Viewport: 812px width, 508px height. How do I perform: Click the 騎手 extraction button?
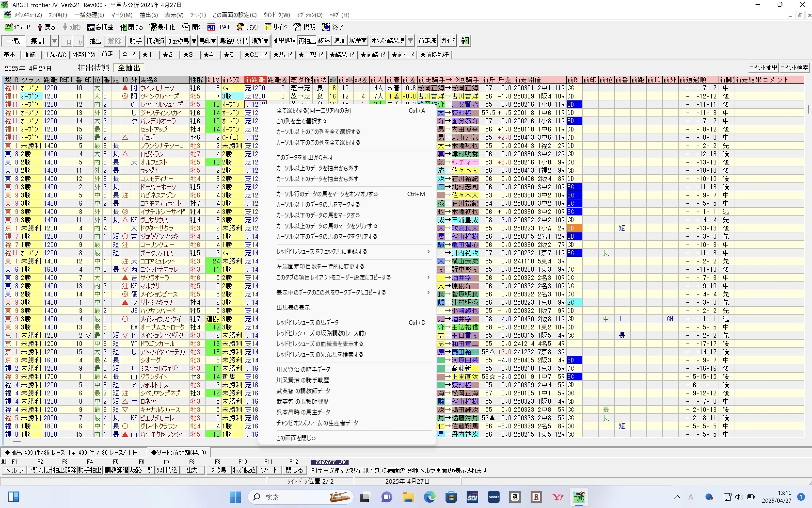(135, 41)
